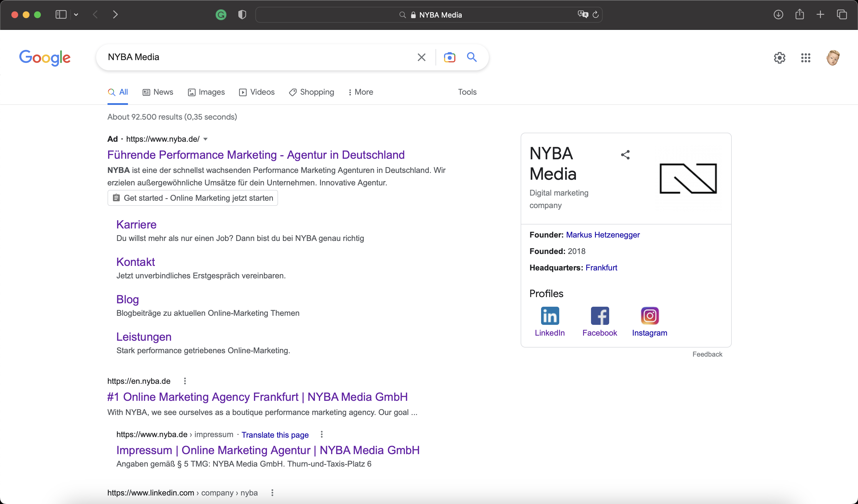Open founder Markus Hetzenegger link
858x504 pixels.
[603, 235]
